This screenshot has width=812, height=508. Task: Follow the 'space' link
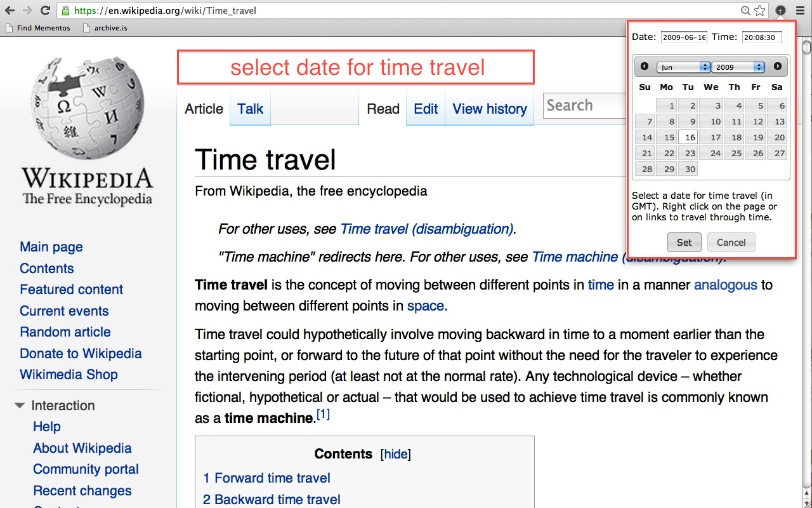pos(425,306)
